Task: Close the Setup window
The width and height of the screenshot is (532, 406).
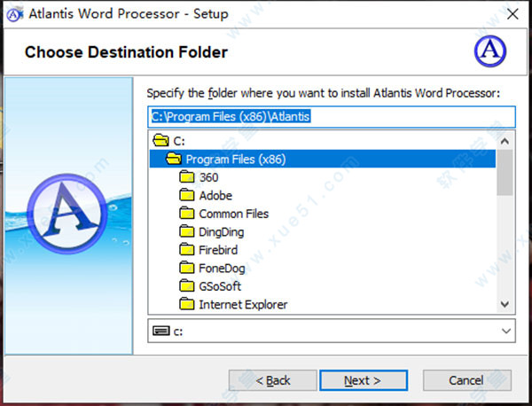Action: point(512,14)
